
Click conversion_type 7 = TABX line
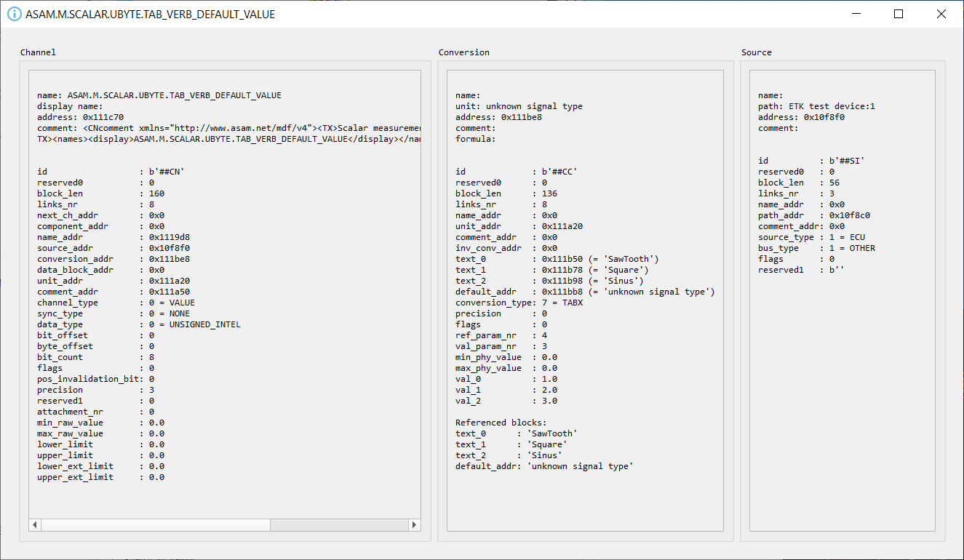[519, 303]
